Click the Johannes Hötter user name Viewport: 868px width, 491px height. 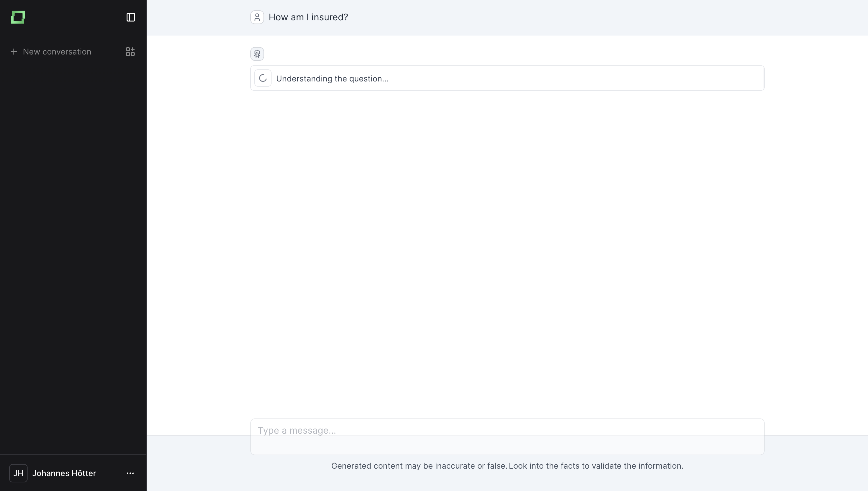(64, 473)
